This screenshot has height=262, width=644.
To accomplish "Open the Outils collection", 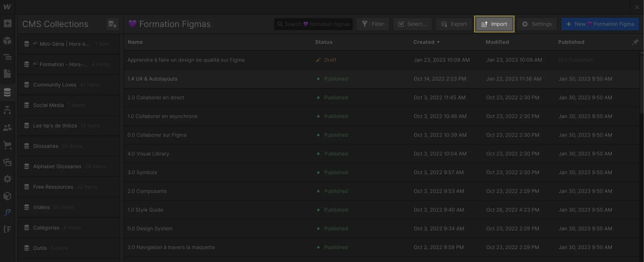I will pyautogui.click(x=68, y=248).
